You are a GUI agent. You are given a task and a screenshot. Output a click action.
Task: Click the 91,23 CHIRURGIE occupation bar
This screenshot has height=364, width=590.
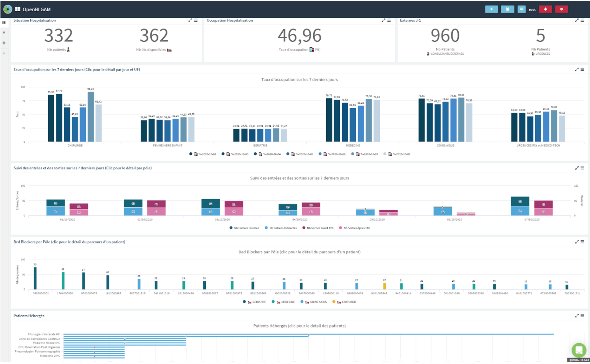91,117
